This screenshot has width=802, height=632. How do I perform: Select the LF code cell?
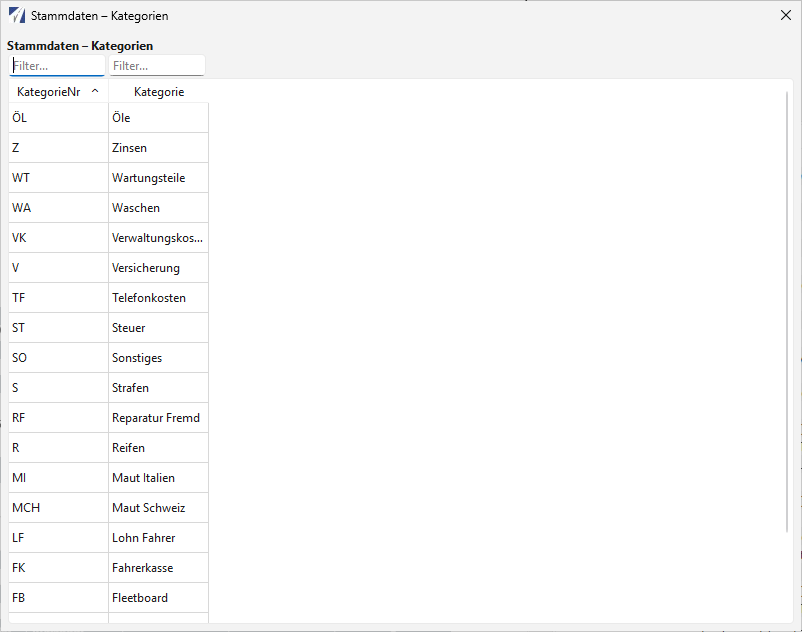[x=58, y=538]
